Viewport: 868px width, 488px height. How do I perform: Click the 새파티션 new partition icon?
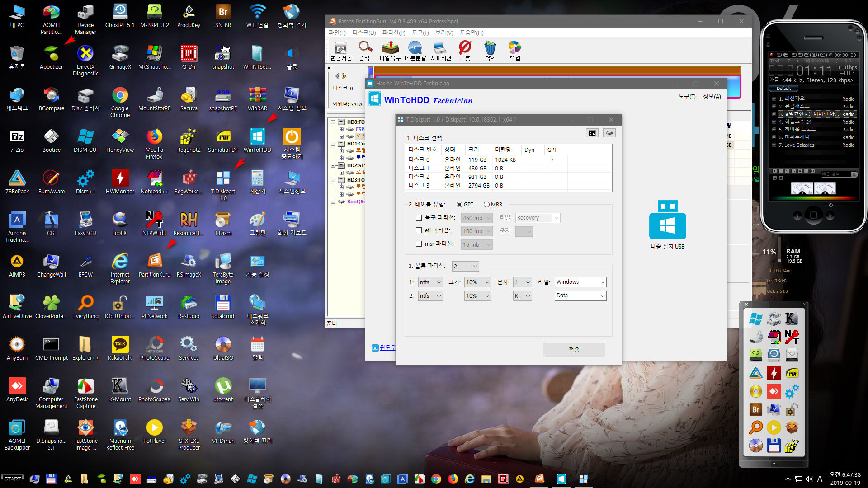441,51
